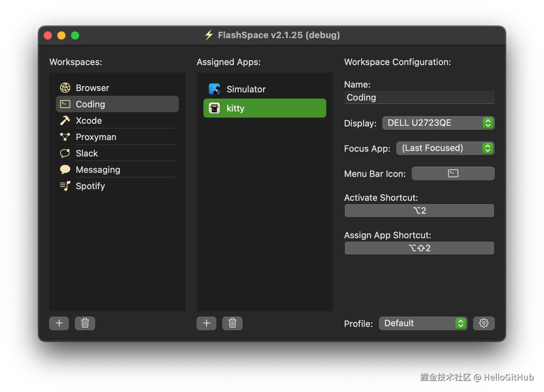The width and height of the screenshot is (544, 392).
Task: Choose the Menu Bar Icon terminal symbol
Action: click(453, 174)
